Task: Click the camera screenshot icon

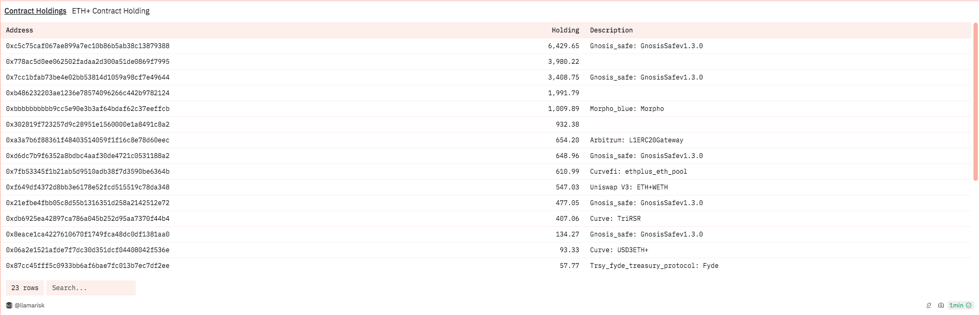Action: coord(941,305)
